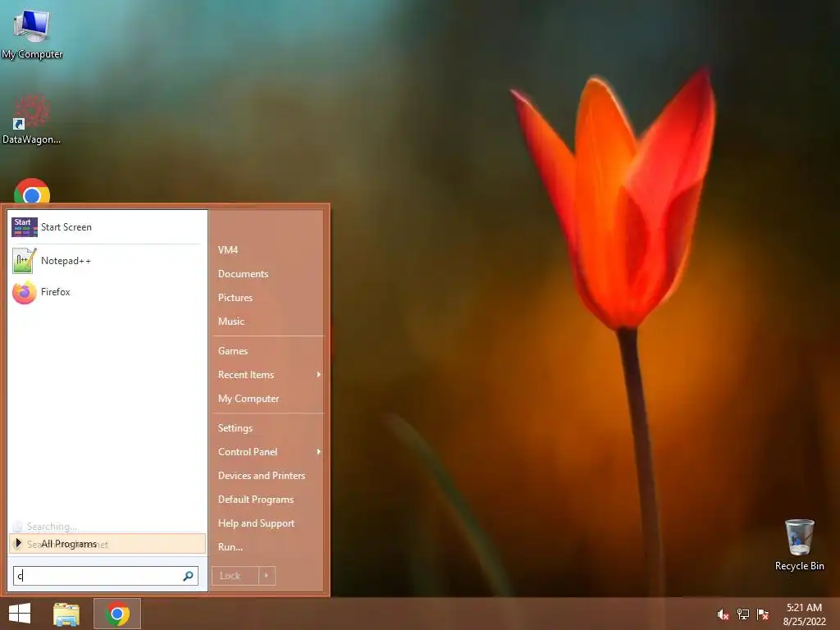Click the Windows Start button on the taskbar

[20, 614]
